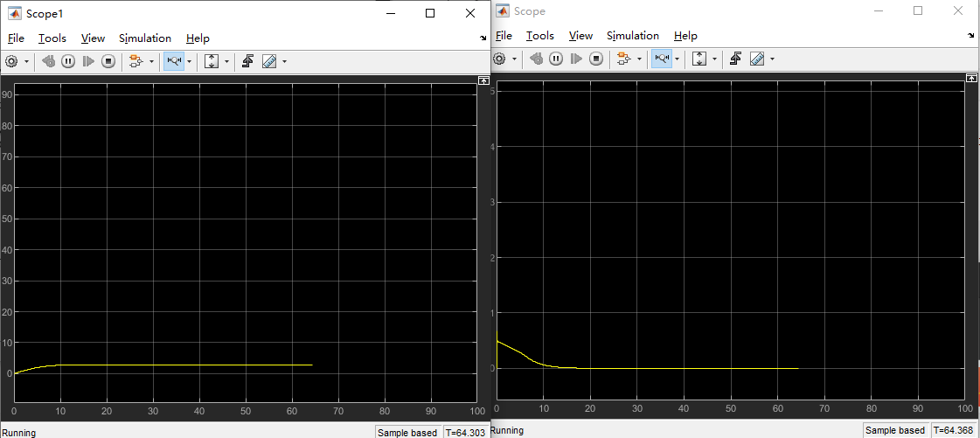Open File menu in Scope1 window
Viewport: 980px width, 438px height.
(16, 38)
